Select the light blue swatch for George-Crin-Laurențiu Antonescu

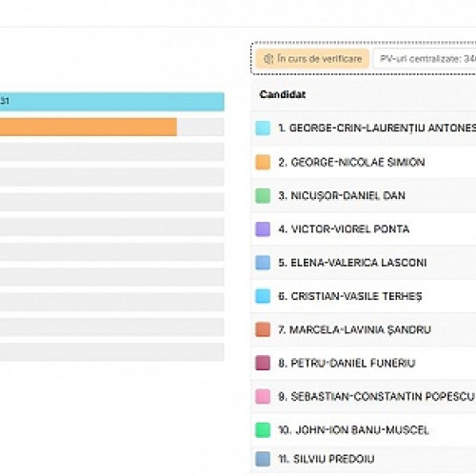click(x=263, y=129)
